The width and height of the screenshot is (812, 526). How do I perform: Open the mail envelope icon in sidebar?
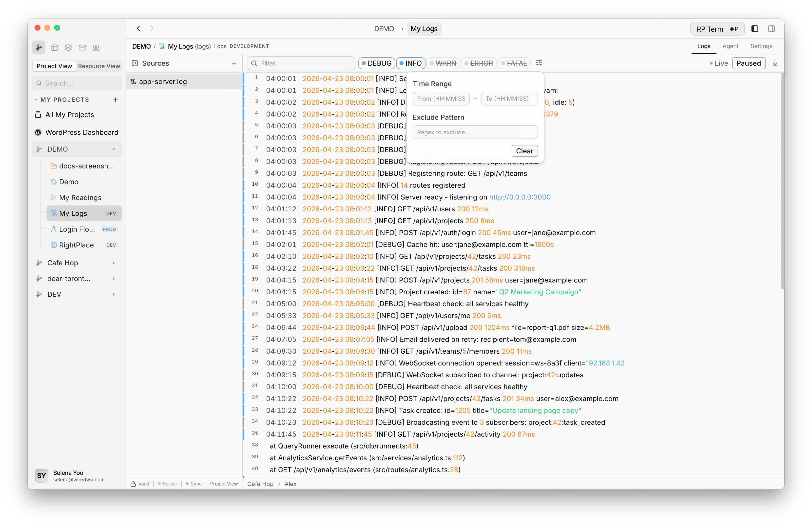pos(82,48)
